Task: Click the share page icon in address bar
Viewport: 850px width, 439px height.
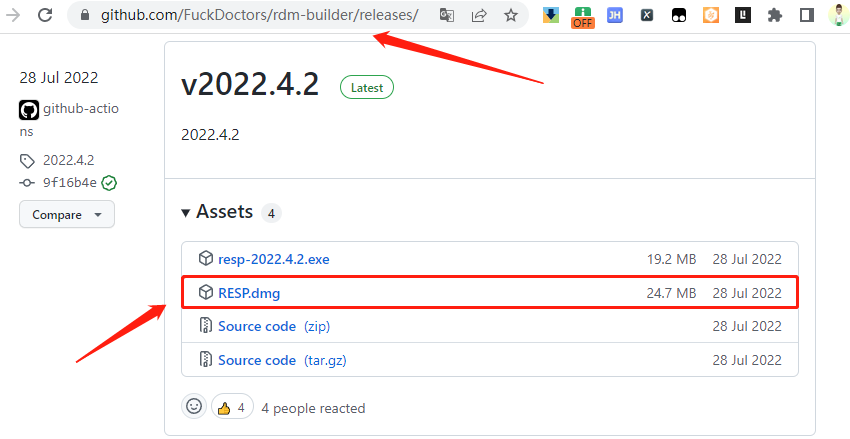Action: (x=479, y=15)
